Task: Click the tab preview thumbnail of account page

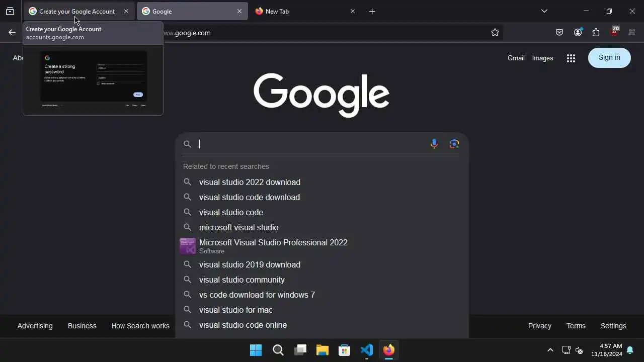Action: [94, 79]
